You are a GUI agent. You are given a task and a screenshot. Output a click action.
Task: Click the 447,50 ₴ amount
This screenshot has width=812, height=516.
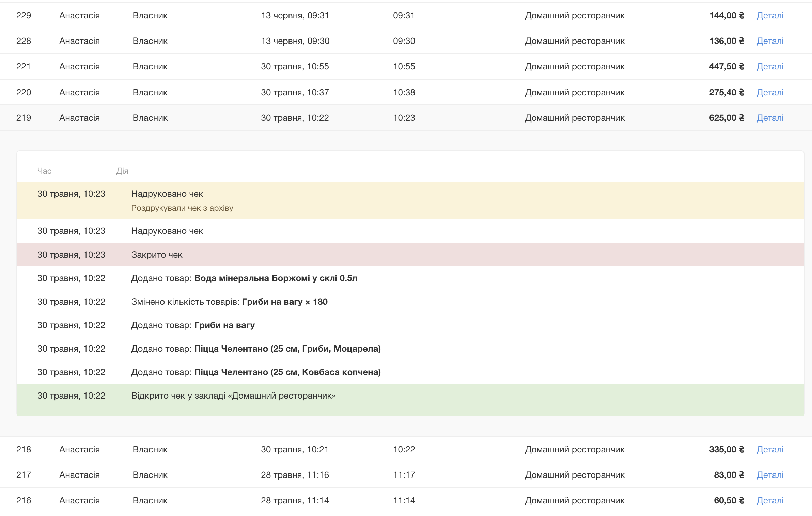click(726, 66)
